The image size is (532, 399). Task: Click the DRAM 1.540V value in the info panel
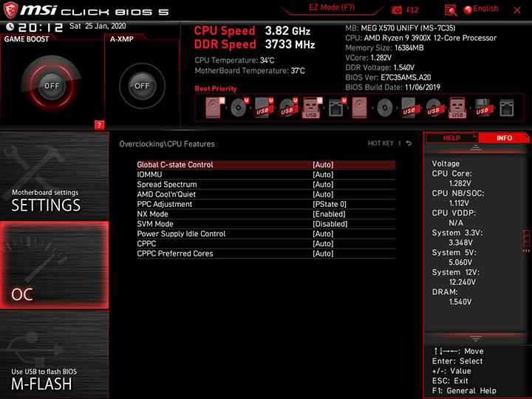(x=460, y=301)
